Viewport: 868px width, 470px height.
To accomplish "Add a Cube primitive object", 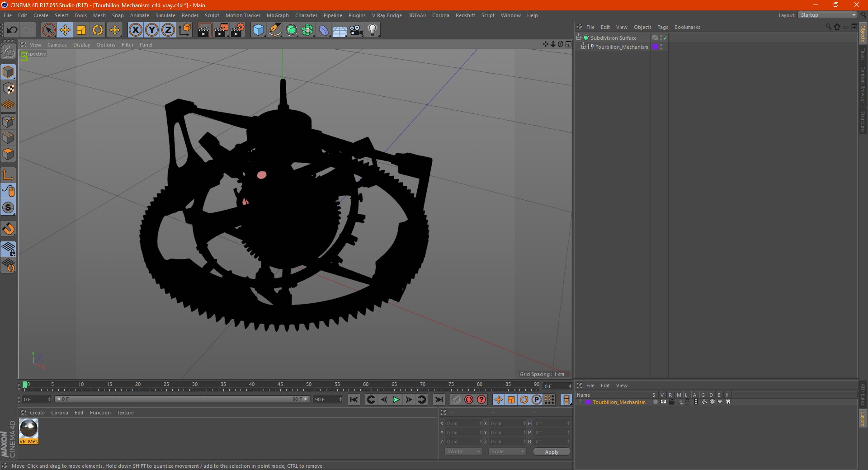I will 258,30.
